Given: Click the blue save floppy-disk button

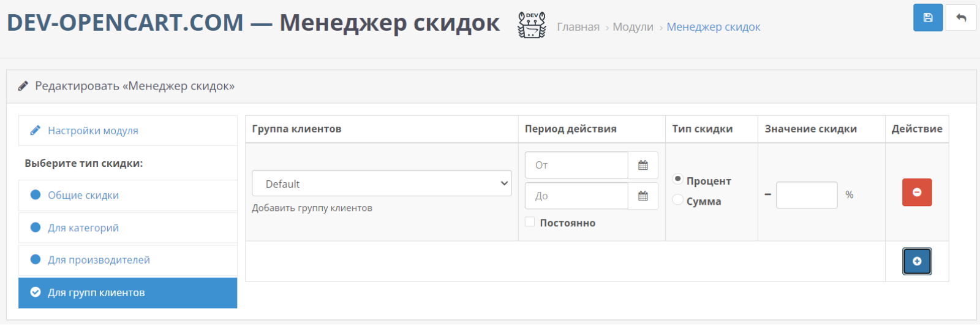Looking at the screenshot, I should (x=928, y=17).
